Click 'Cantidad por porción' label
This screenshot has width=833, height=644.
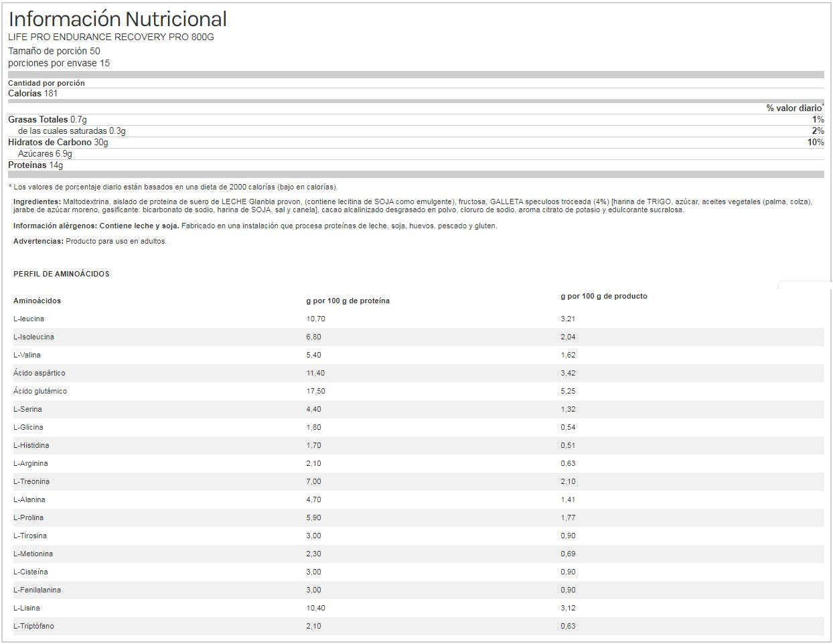[x=46, y=83]
